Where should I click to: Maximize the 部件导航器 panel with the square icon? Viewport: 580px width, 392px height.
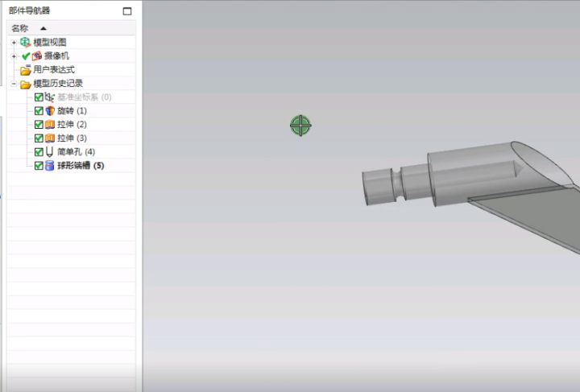[127, 11]
